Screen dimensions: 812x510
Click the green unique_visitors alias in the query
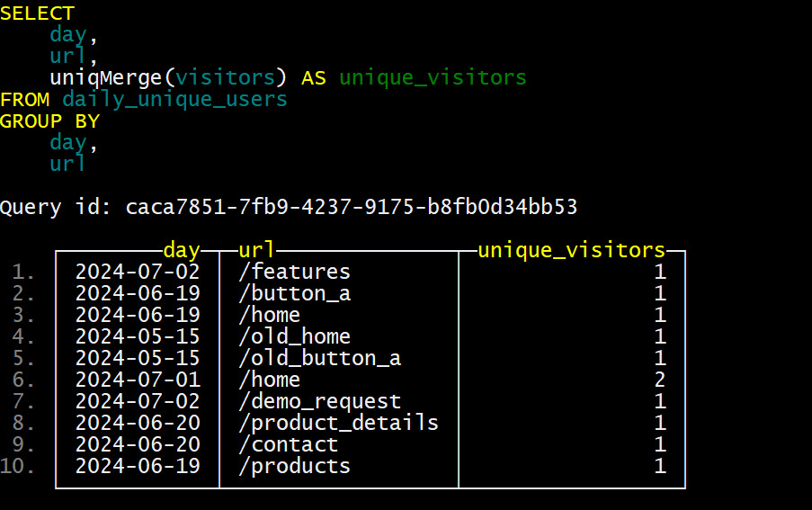(433, 77)
